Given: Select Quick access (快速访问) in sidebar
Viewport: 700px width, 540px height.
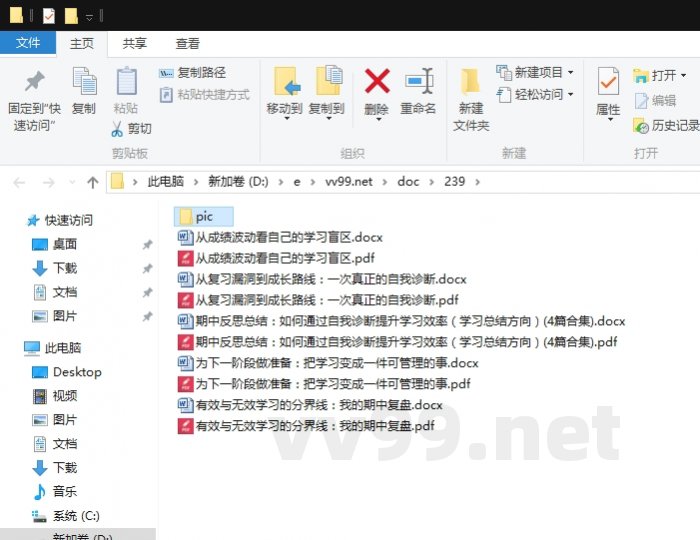Looking at the screenshot, I should [x=60, y=220].
